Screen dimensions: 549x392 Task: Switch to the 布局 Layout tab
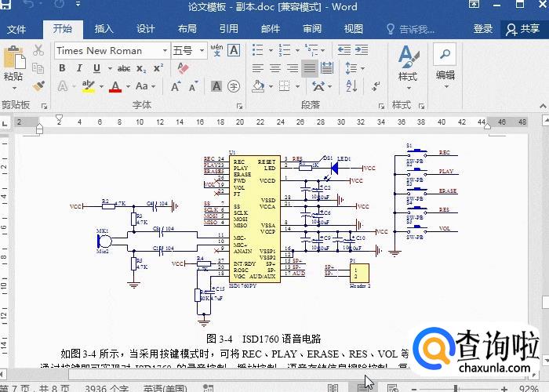pyautogui.click(x=187, y=29)
